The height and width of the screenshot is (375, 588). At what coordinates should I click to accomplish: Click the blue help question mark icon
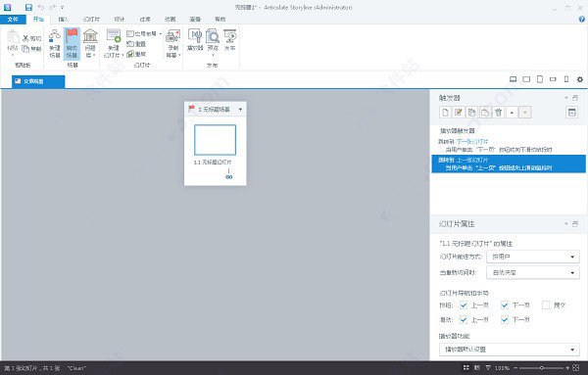pyautogui.click(x=582, y=20)
